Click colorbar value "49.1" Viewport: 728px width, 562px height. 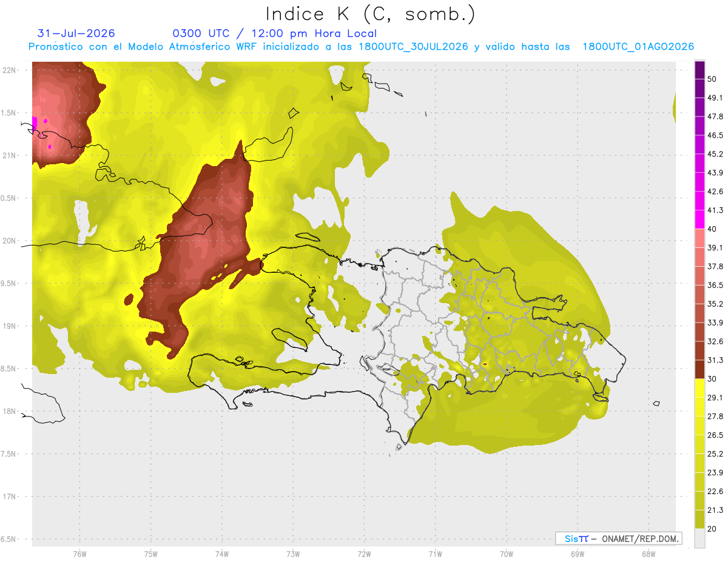(x=715, y=98)
